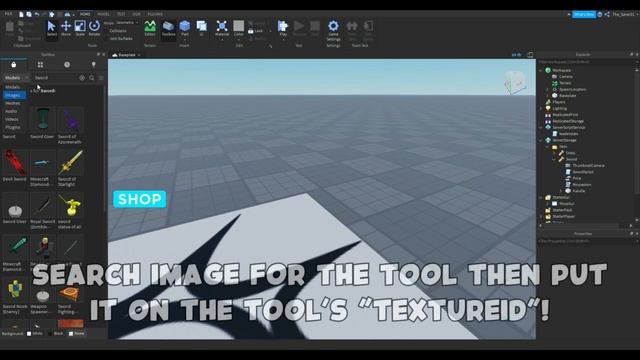The width and height of the screenshot is (640, 360).
Task: Switch to the HOME ribbon tab
Action: [85, 14]
